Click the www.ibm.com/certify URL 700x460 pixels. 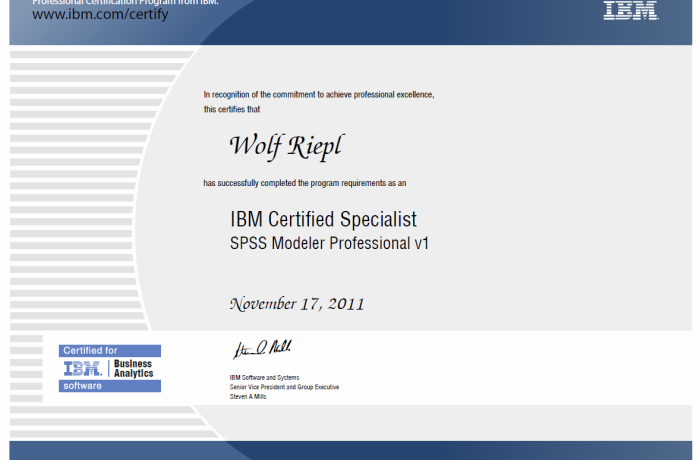coord(100,14)
